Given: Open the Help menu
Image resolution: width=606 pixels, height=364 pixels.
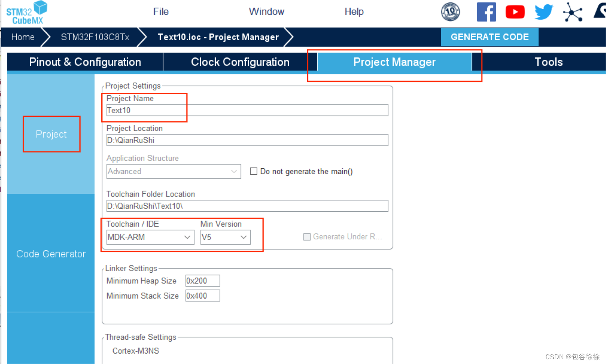Looking at the screenshot, I should [354, 12].
